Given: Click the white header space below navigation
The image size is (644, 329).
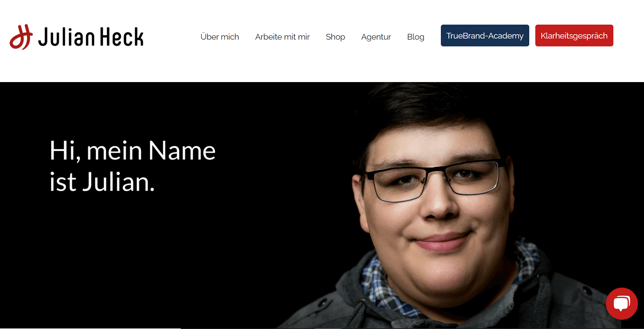Looking at the screenshot, I should tap(321, 68).
